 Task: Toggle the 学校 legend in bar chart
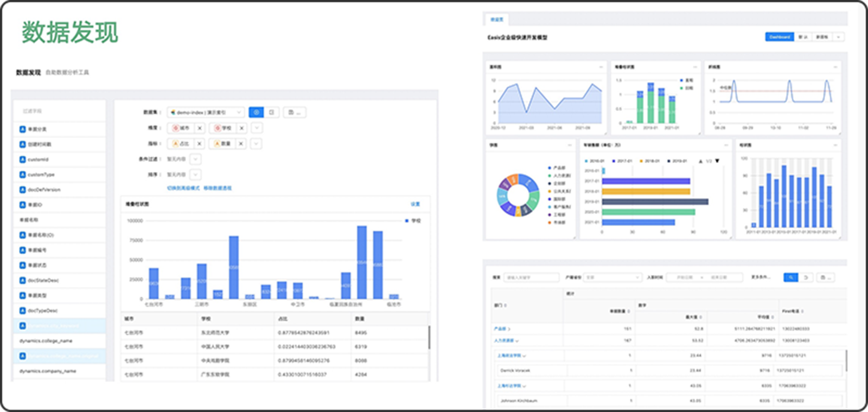click(413, 221)
